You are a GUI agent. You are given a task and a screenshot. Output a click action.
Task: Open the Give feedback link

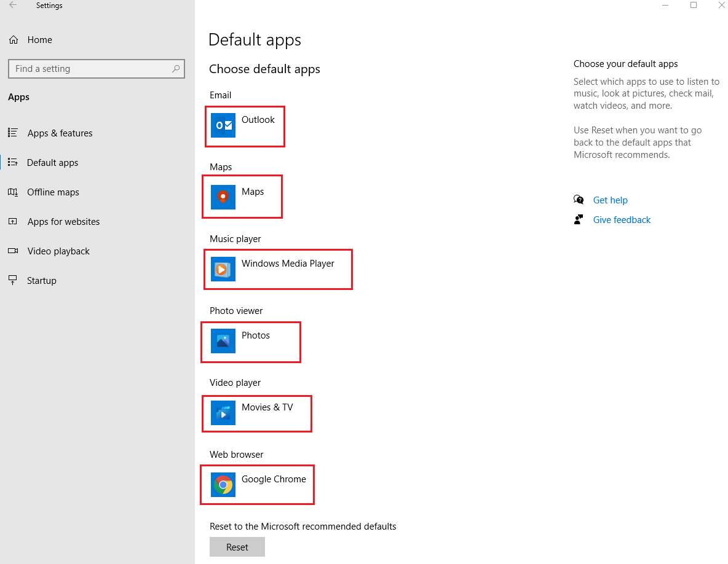pyautogui.click(x=622, y=220)
